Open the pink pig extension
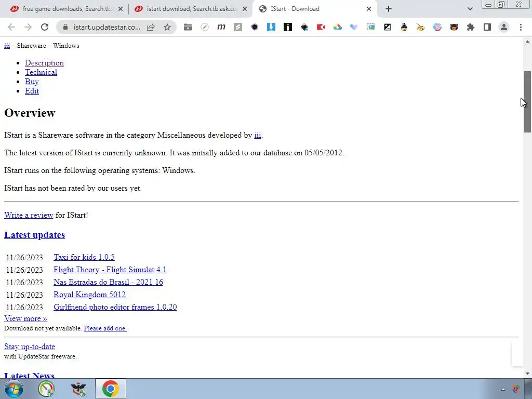The image size is (532, 399). [437, 27]
